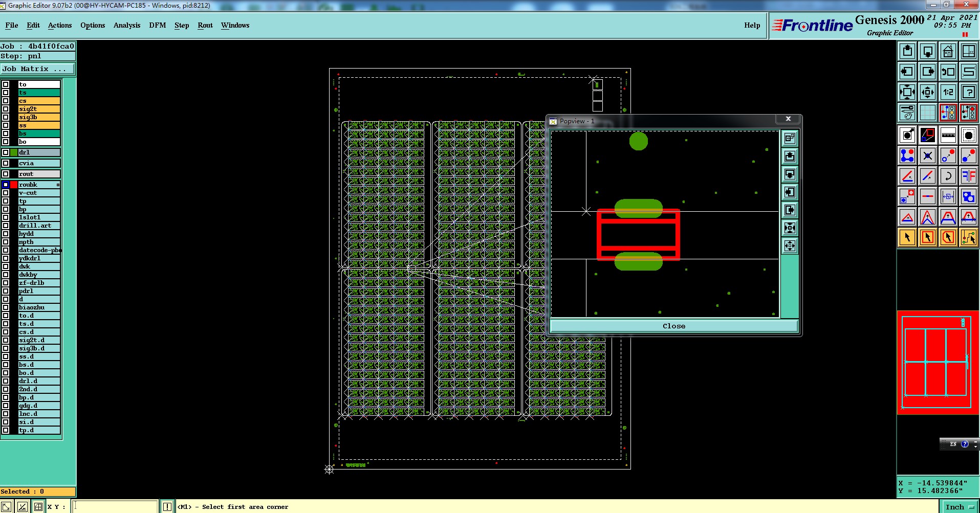Click Close button in Popview window
Image resolution: width=980 pixels, height=513 pixels.
point(673,326)
